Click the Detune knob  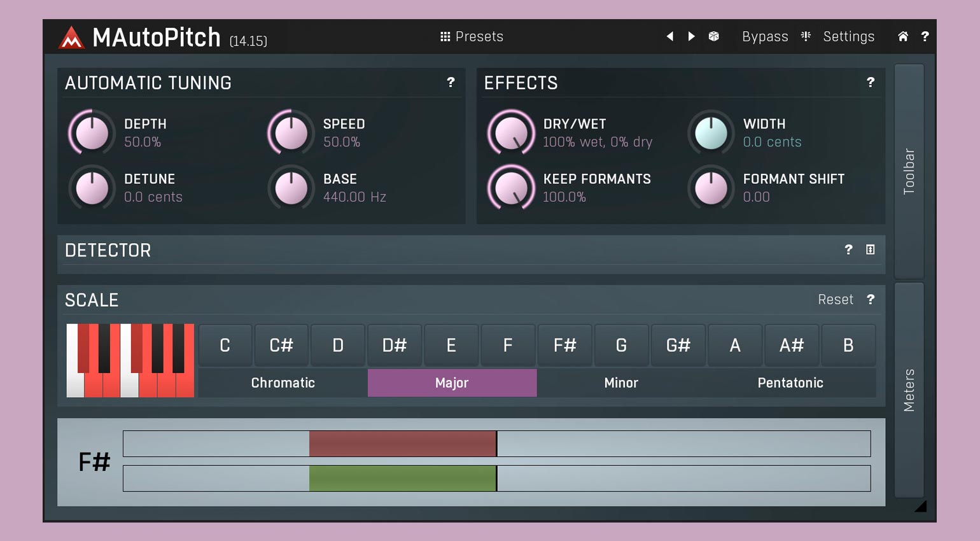point(92,188)
